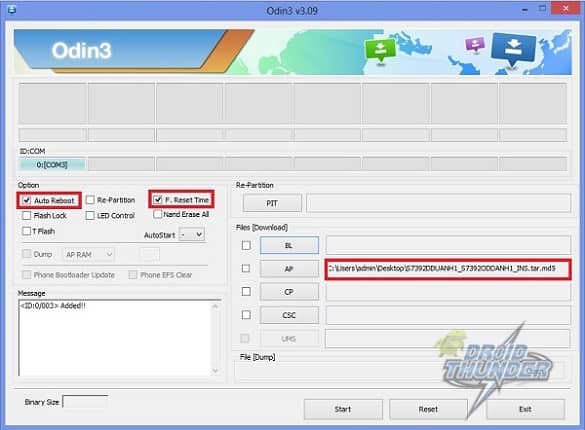Click the CSC file path field
Screen dimensions: 585x430
pyautogui.click(x=448, y=315)
